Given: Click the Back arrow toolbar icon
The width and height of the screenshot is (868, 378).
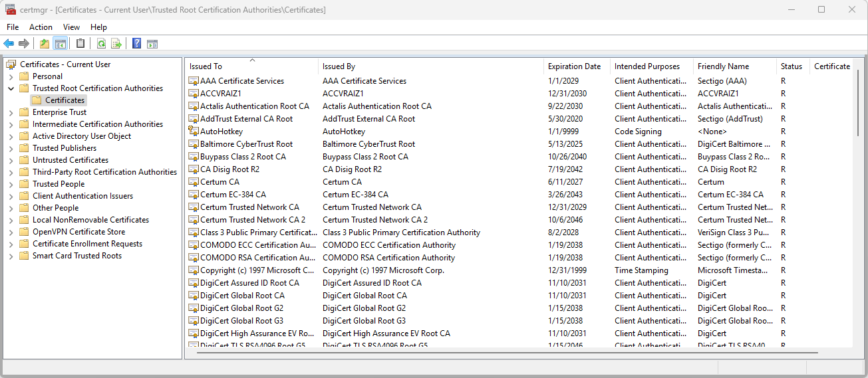Looking at the screenshot, I should click(9, 44).
